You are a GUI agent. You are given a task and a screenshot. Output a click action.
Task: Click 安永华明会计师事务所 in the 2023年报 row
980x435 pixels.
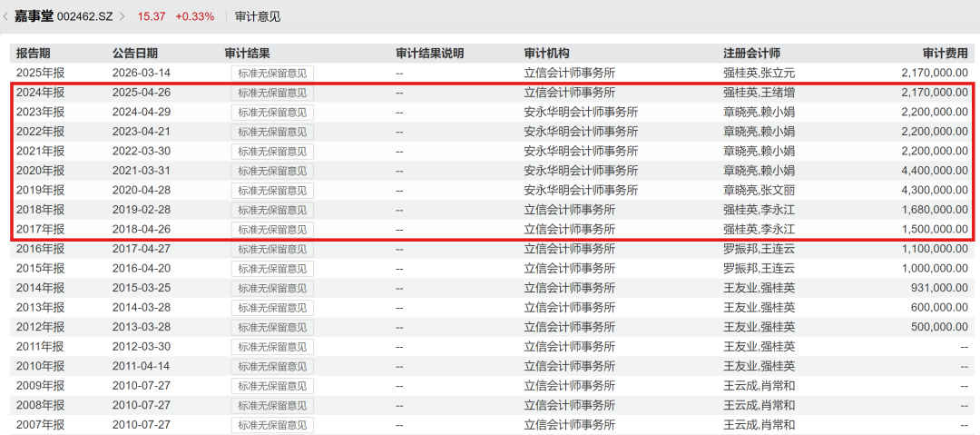click(582, 112)
